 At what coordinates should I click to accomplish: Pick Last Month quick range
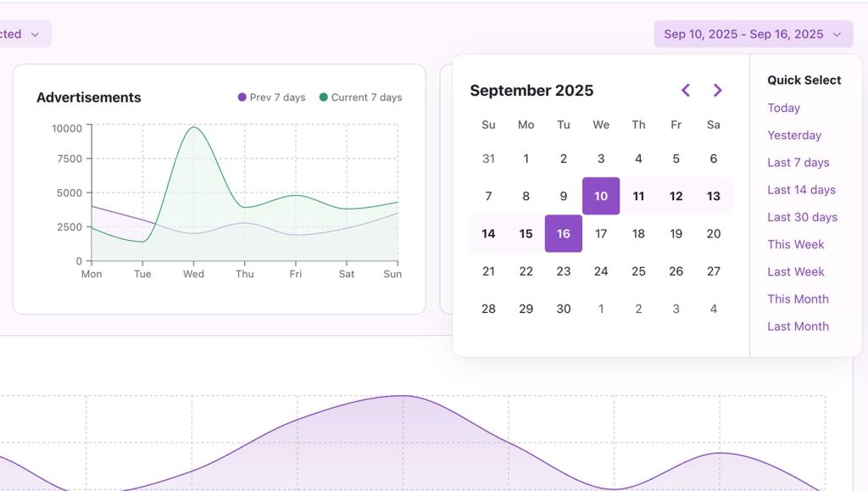click(798, 326)
